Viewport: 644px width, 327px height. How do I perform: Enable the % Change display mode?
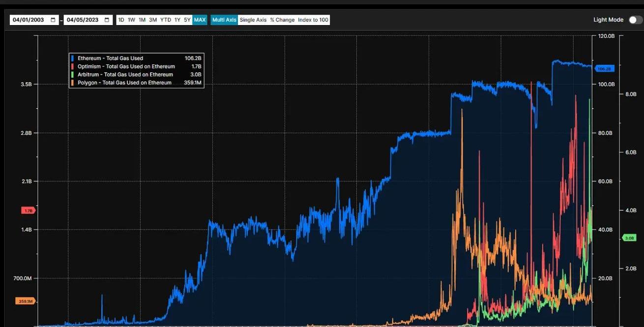click(x=282, y=20)
